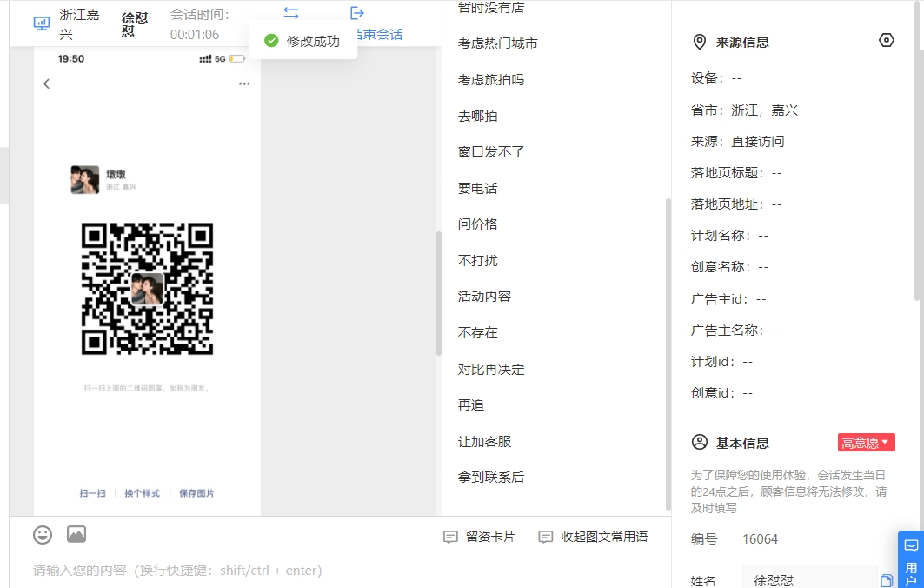Open the 高意愿 intent level dropdown

[867, 443]
